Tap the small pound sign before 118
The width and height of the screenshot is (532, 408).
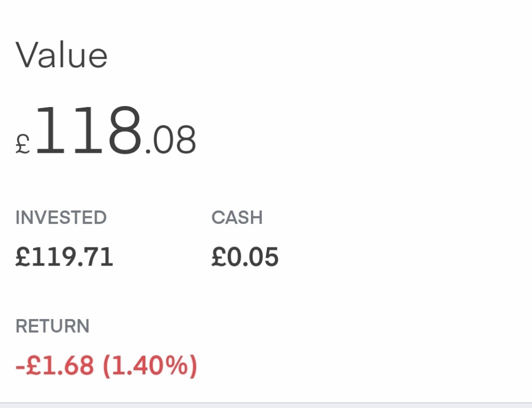tap(23, 143)
